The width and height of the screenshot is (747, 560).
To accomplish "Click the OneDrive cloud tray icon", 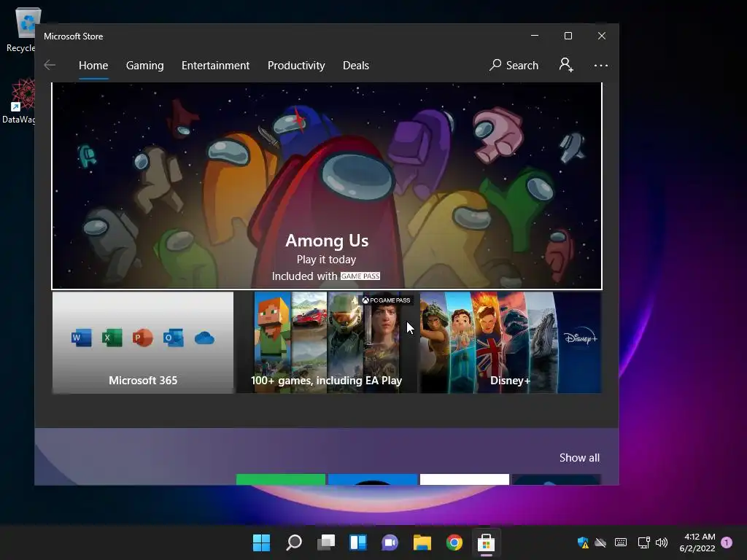I will point(601,542).
